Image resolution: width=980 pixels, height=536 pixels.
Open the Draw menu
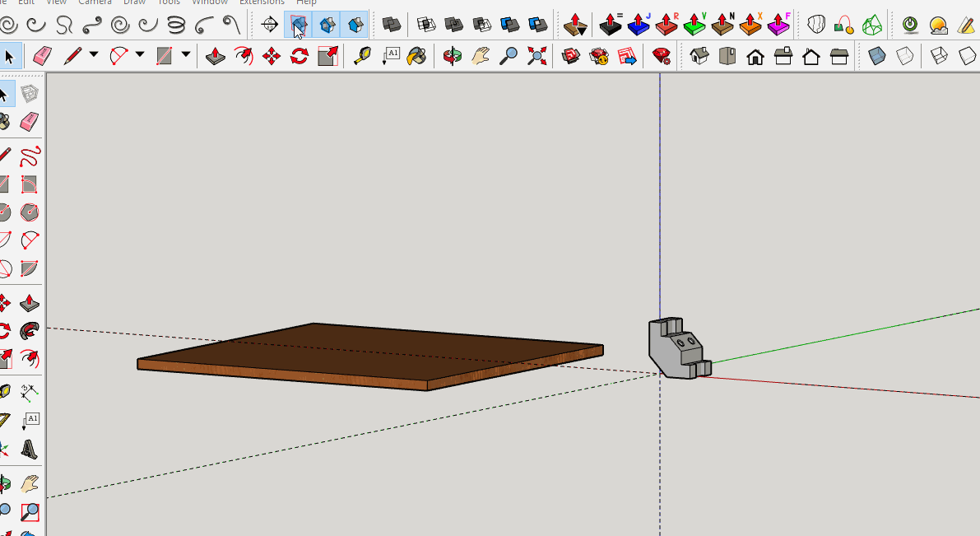[x=134, y=2]
